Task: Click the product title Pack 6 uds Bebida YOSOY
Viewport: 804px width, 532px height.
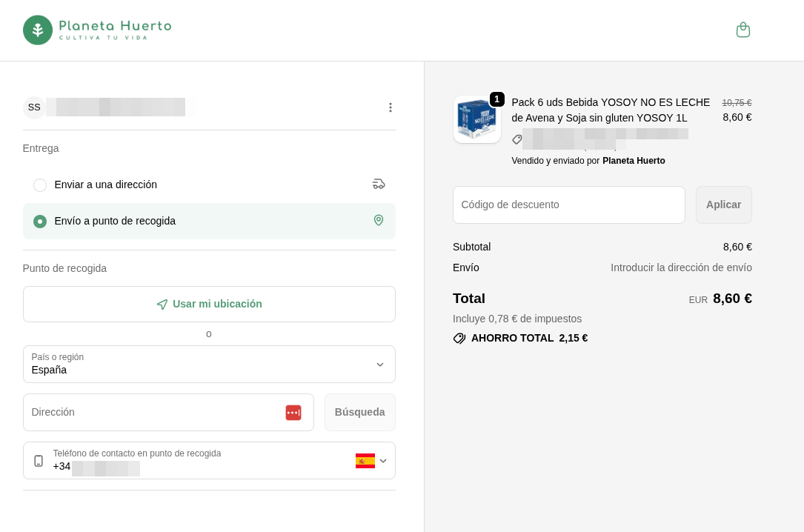Action: click(x=611, y=110)
